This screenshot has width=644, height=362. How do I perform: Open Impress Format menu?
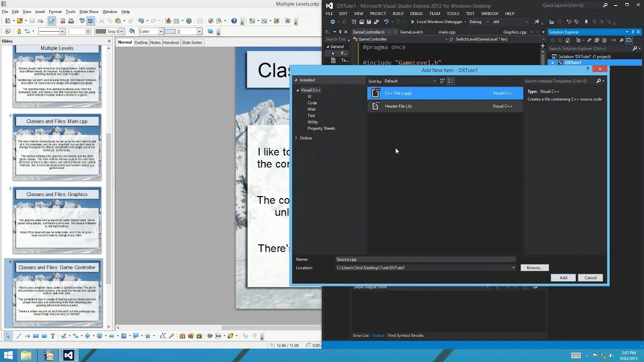[x=55, y=12]
